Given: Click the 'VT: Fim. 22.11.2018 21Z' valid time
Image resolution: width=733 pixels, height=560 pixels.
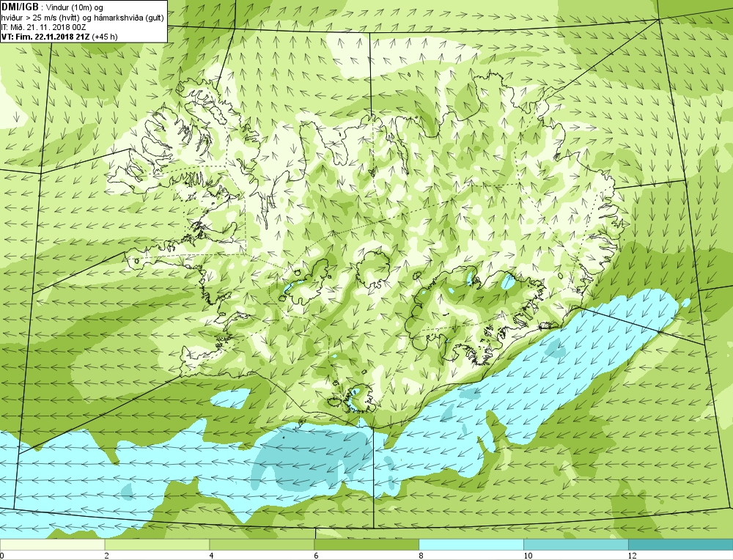Looking at the screenshot, I should point(45,37).
